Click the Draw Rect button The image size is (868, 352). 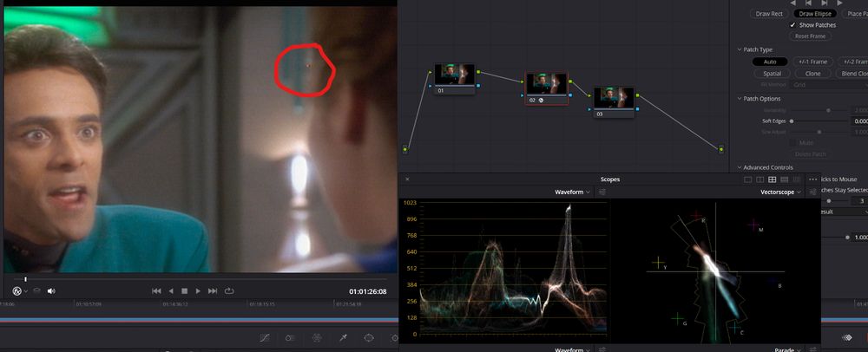pyautogui.click(x=769, y=14)
